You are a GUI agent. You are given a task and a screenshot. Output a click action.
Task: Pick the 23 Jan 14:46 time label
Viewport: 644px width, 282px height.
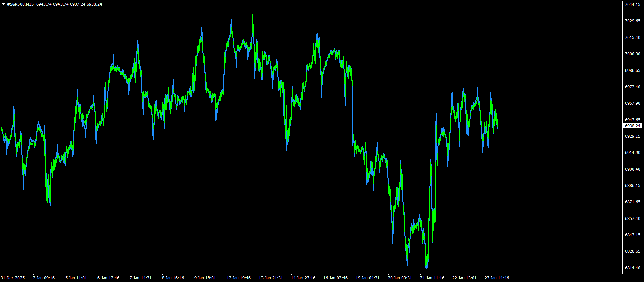pyautogui.click(x=497, y=278)
